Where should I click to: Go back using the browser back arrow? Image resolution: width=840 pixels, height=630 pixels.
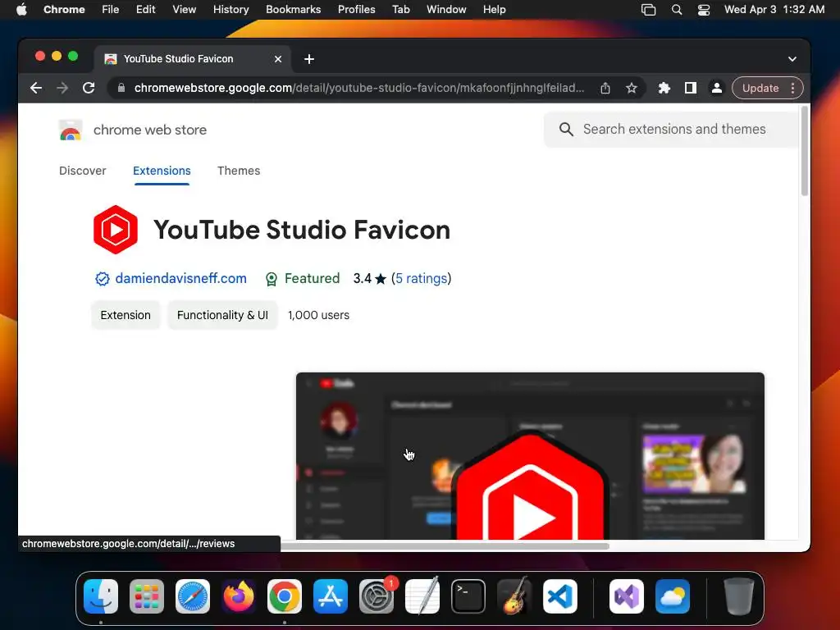(x=36, y=88)
